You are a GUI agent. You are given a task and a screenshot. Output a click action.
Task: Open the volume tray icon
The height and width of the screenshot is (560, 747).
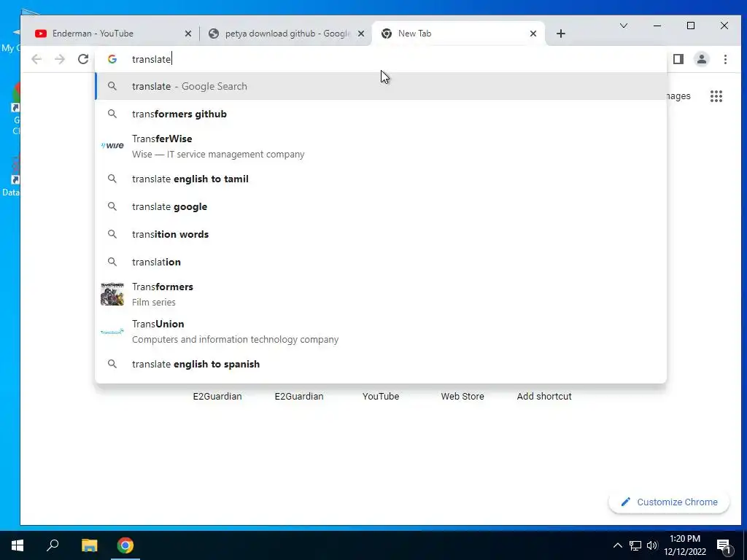652,545
